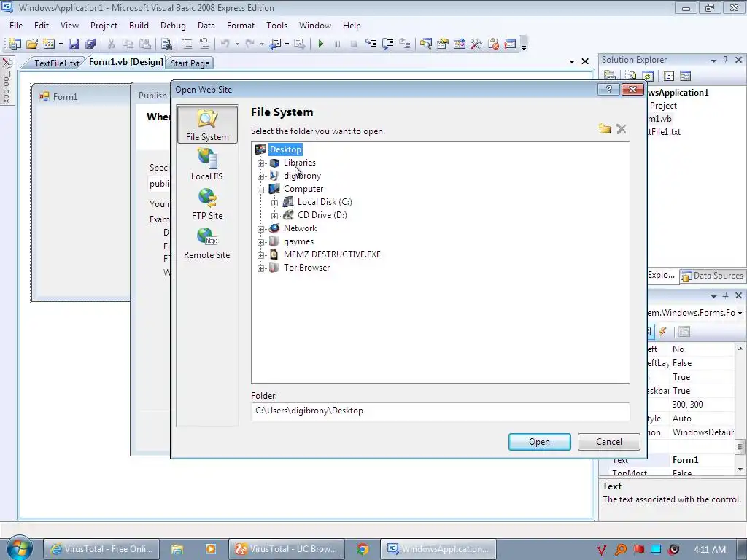Expand Local Disk (C:) node

(x=274, y=203)
